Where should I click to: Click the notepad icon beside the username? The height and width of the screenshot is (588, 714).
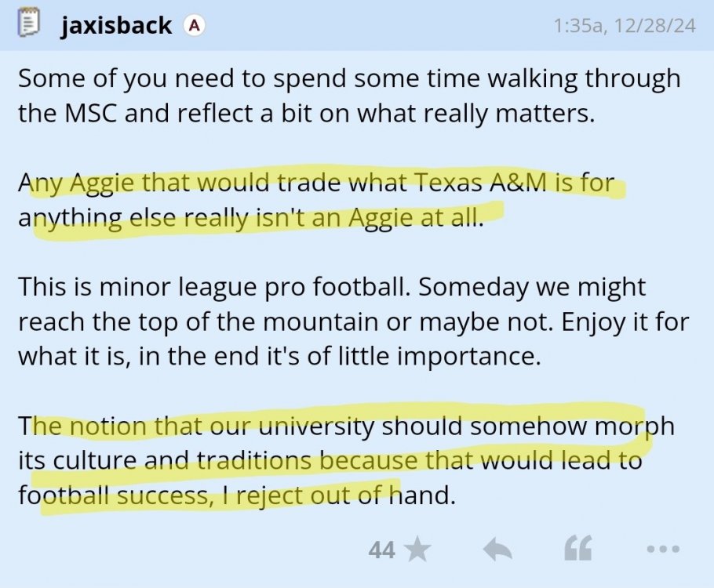pos(28,24)
